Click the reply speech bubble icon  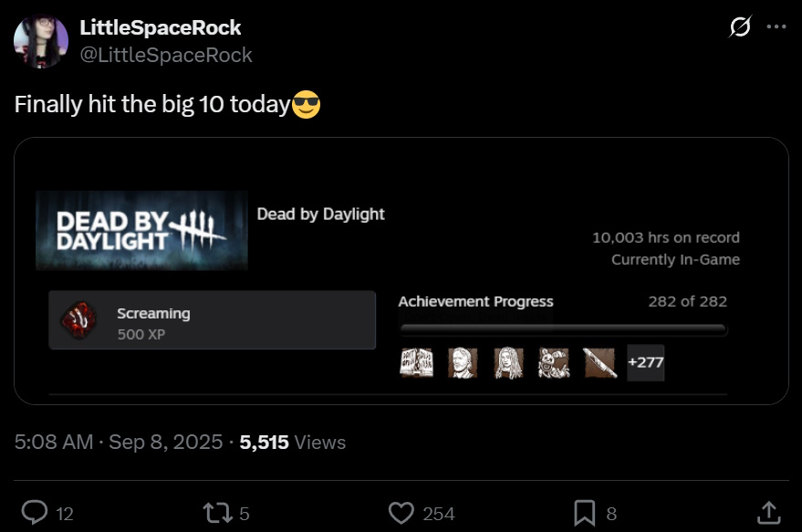pyautogui.click(x=34, y=513)
